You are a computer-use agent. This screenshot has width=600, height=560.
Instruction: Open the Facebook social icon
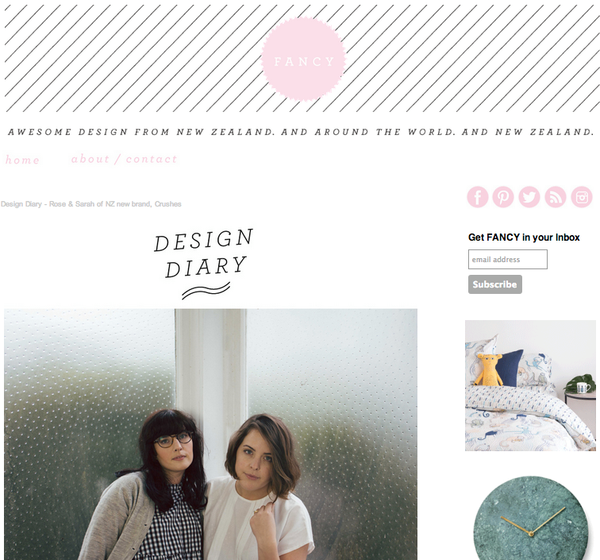point(477,197)
